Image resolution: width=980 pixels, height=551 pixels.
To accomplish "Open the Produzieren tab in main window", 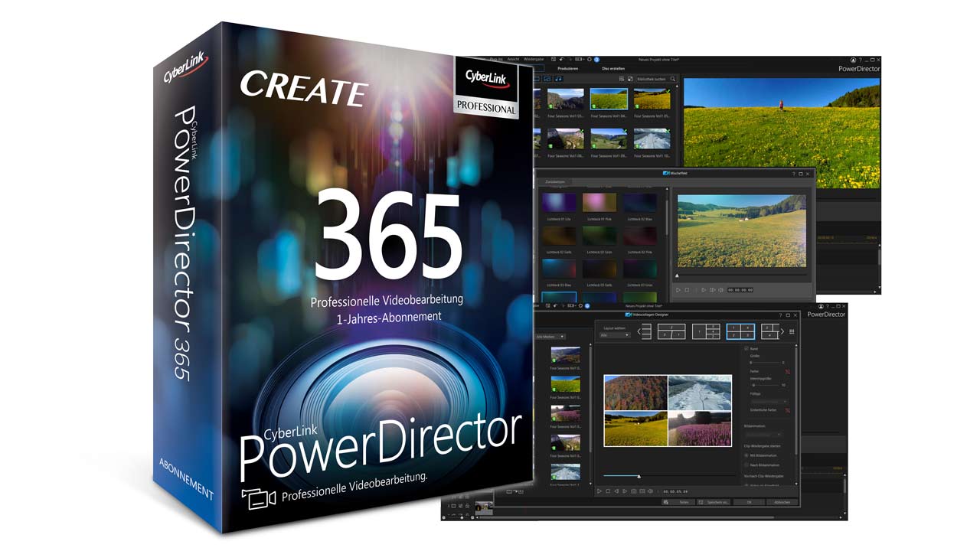I will (568, 69).
